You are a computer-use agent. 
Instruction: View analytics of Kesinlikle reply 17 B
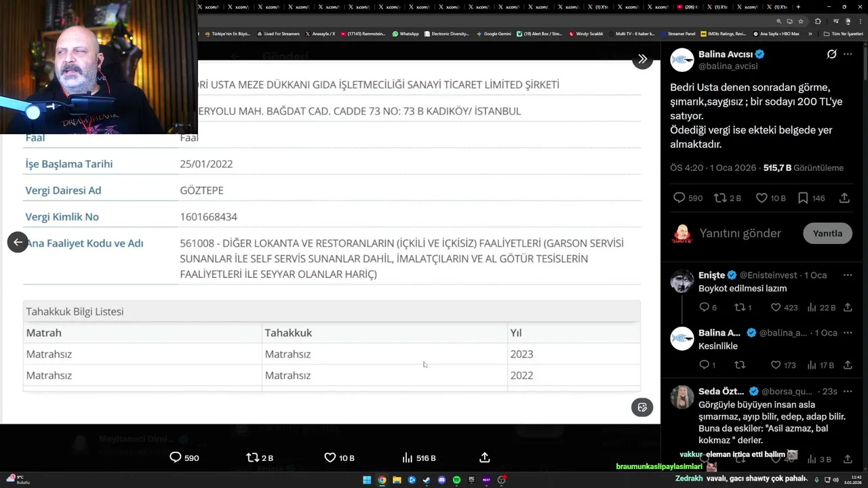[x=821, y=365]
